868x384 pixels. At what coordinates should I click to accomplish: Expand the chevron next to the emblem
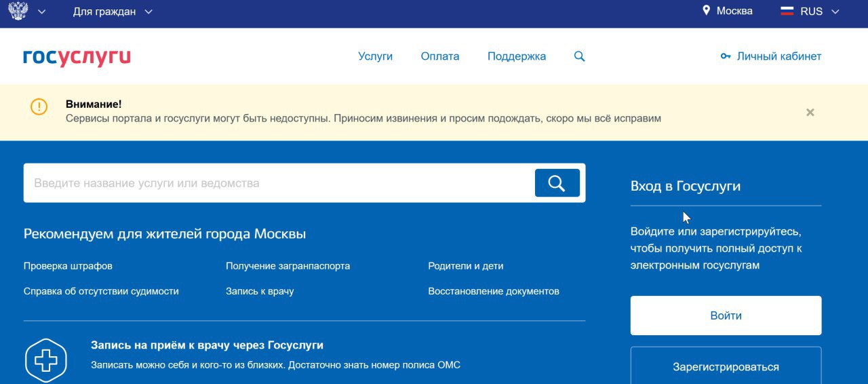point(42,12)
